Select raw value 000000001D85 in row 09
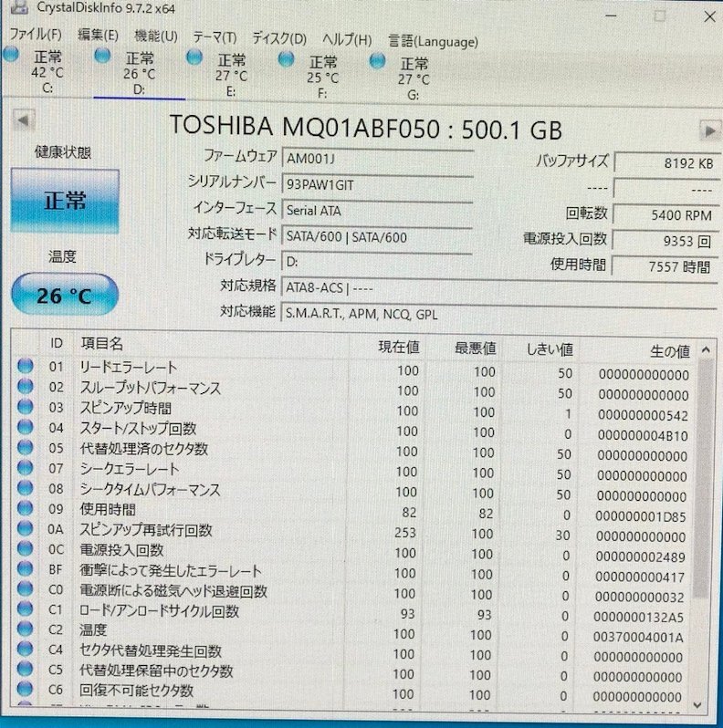 [x=640, y=516]
